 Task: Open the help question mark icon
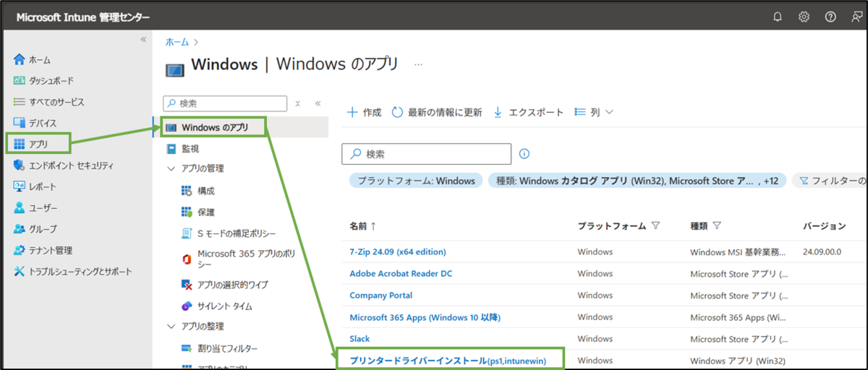click(x=830, y=17)
